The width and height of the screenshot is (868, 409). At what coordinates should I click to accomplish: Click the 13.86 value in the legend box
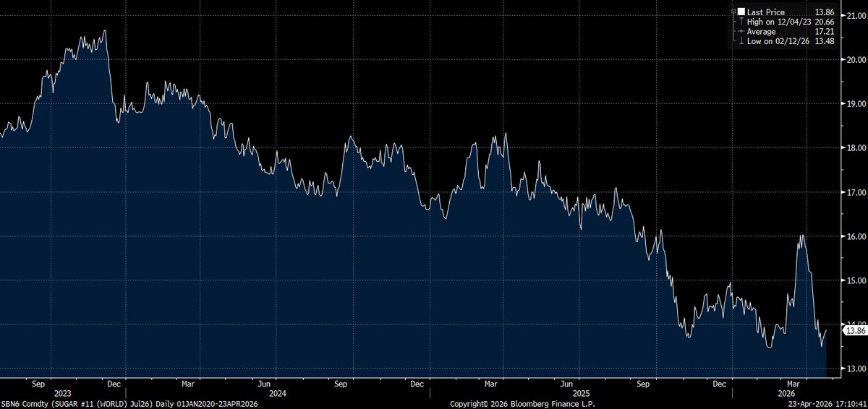[825, 12]
